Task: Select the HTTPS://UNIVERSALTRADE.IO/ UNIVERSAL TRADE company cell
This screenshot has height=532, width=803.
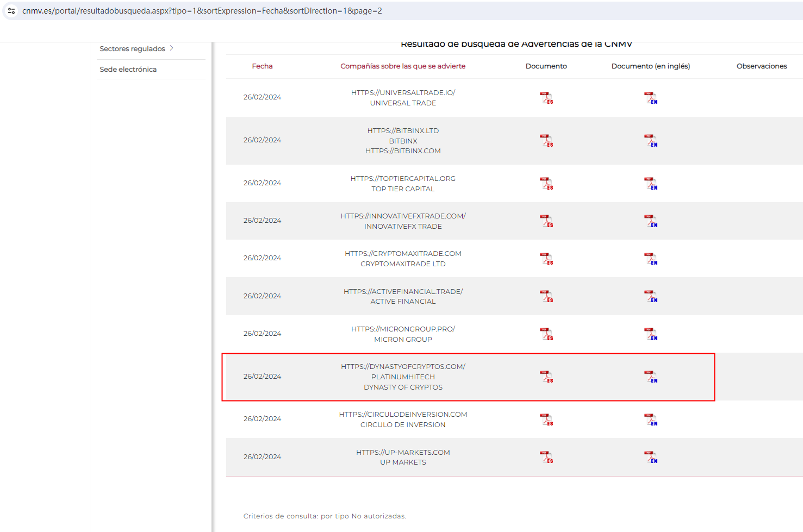Action: click(403, 98)
